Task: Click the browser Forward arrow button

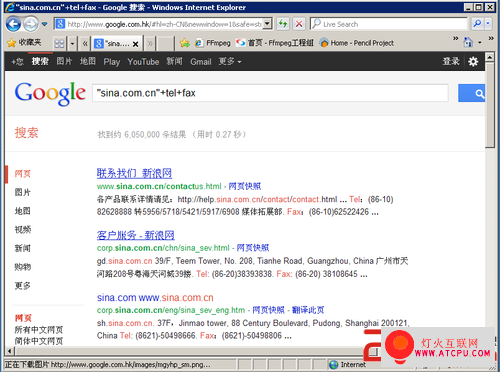Action: click(31, 24)
